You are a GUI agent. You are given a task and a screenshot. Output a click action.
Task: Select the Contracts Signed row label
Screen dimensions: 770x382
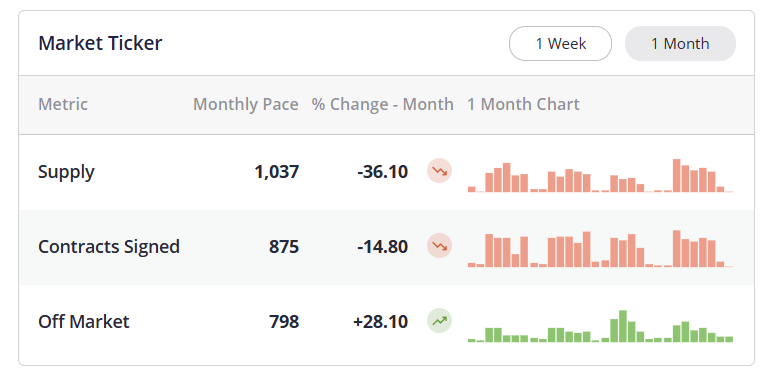point(109,246)
